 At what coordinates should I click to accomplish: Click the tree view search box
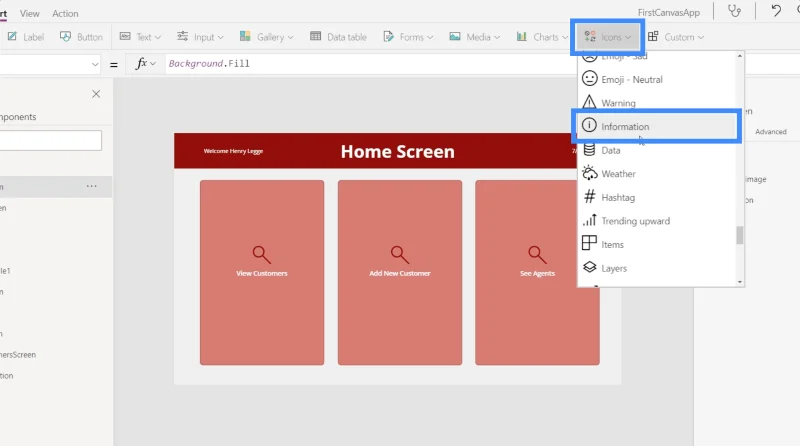[51, 140]
